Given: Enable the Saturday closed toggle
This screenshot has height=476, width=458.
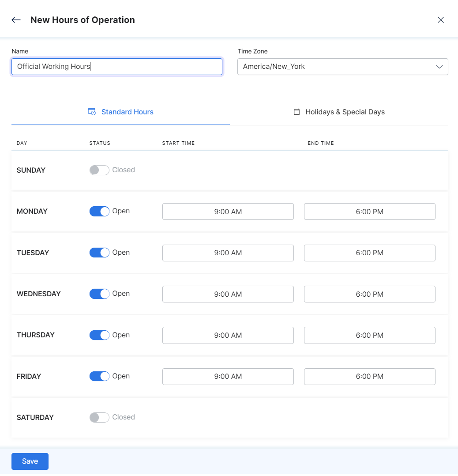Looking at the screenshot, I should pyautogui.click(x=99, y=417).
